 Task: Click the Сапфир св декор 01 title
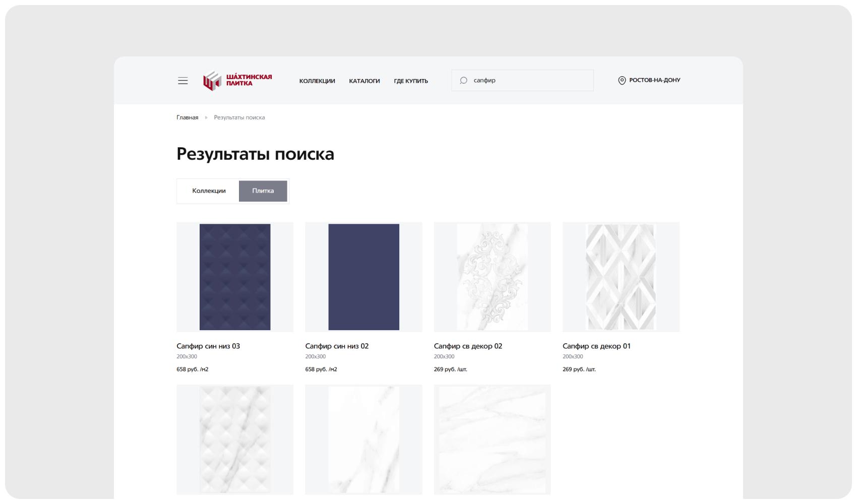[x=596, y=346]
